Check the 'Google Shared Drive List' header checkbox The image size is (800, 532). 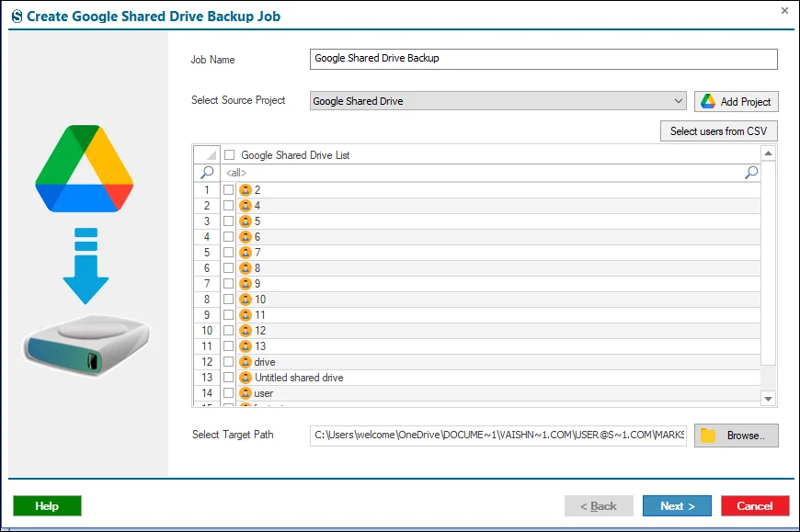click(230, 155)
